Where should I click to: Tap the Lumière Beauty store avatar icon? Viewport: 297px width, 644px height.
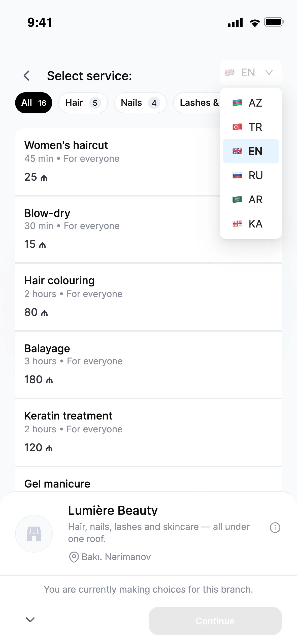34,533
